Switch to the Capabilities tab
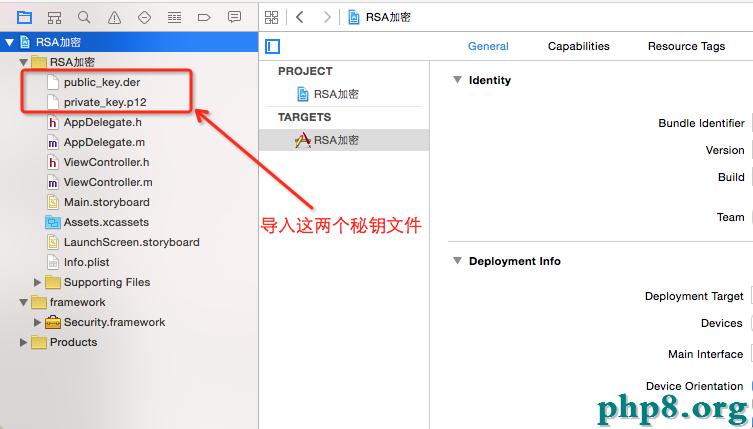Image resolution: width=753 pixels, height=429 pixels. [x=579, y=46]
